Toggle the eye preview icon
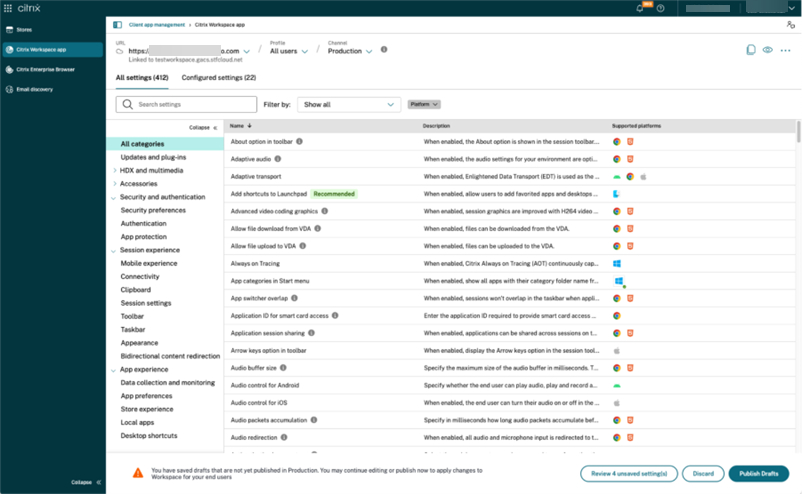Image resolution: width=802 pixels, height=494 pixels. tap(767, 49)
